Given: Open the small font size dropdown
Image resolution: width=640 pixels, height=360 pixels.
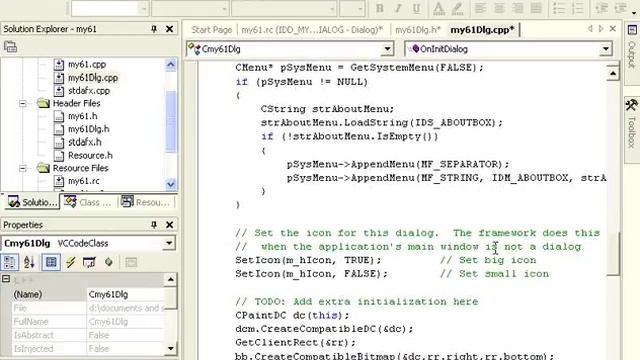Looking at the screenshot, I should point(359,8).
